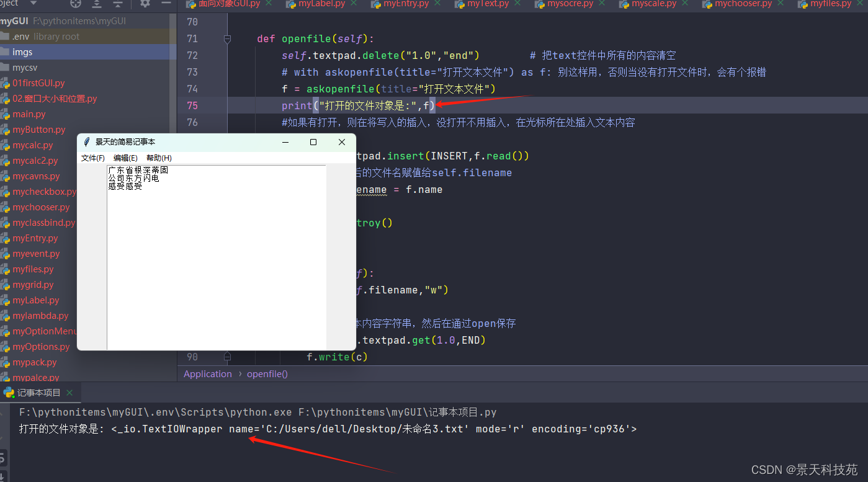This screenshot has width=868, height=482.
Task: Open 01firstGUI.py from project tree
Action: pos(38,83)
